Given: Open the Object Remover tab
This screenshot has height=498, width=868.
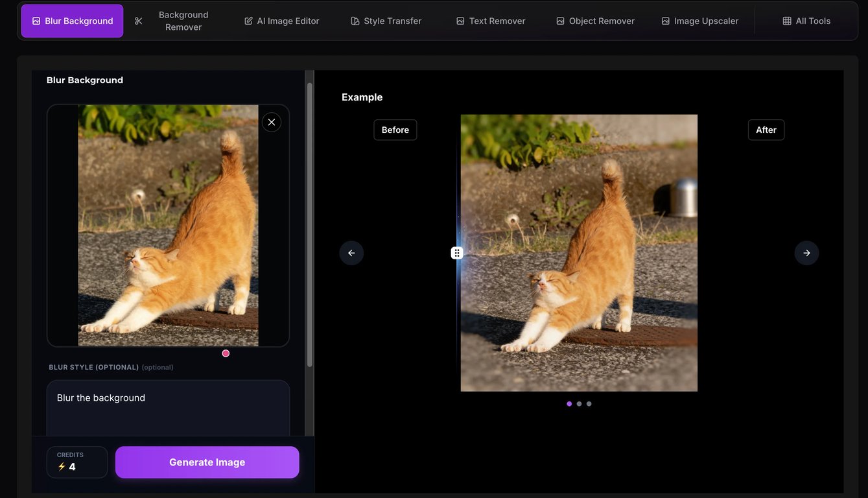Looking at the screenshot, I should pos(595,21).
